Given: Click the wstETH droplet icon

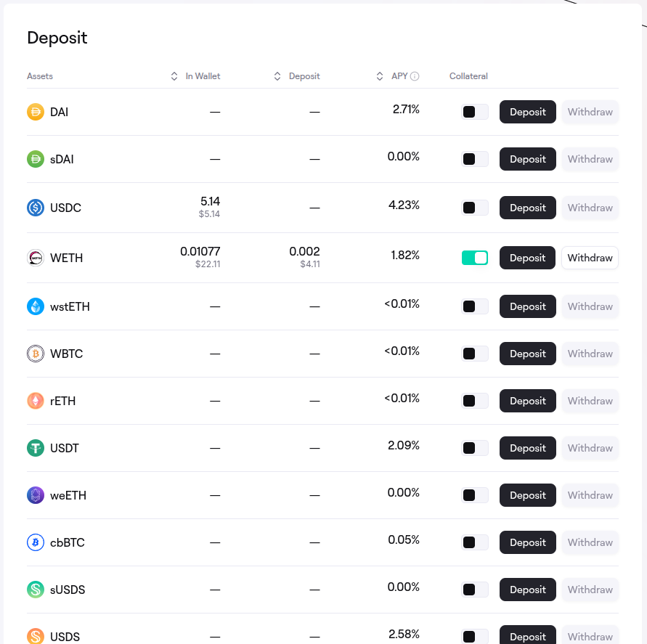Looking at the screenshot, I should pyautogui.click(x=36, y=306).
